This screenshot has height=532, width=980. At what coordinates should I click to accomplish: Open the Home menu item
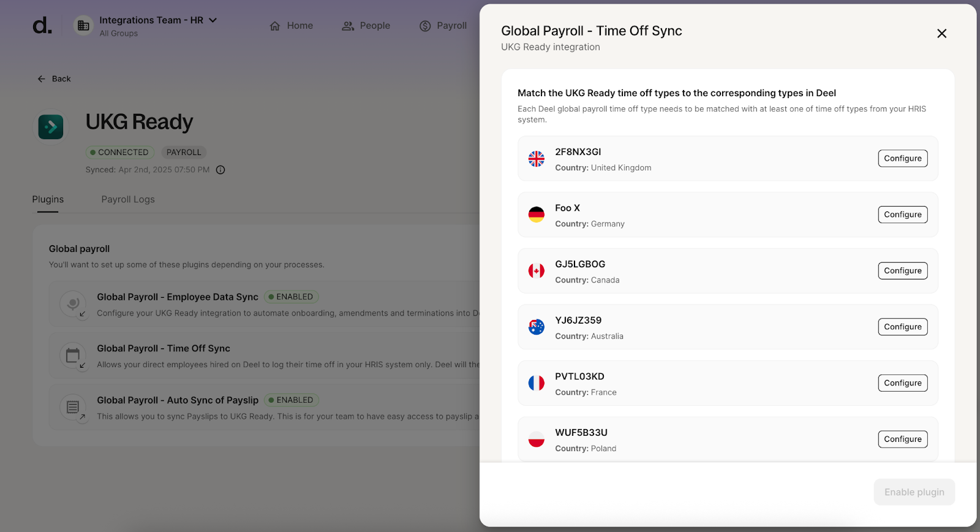pos(292,26)
